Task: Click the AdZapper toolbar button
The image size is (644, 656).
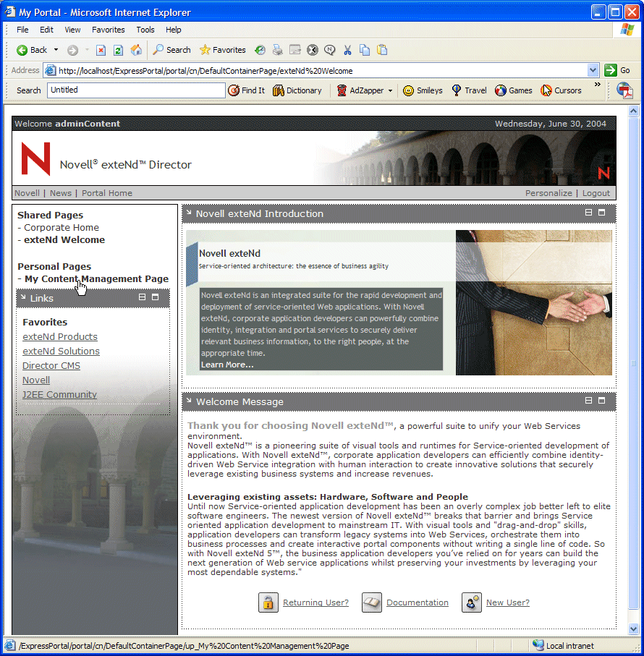Action: pyautogui.click(x=360, y=90)
